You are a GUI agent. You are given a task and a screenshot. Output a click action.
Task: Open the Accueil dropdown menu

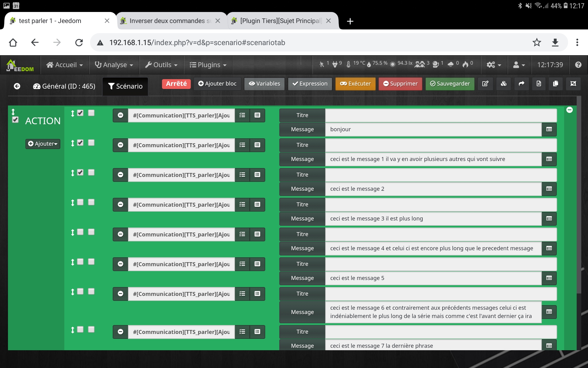tap(65, 65)
